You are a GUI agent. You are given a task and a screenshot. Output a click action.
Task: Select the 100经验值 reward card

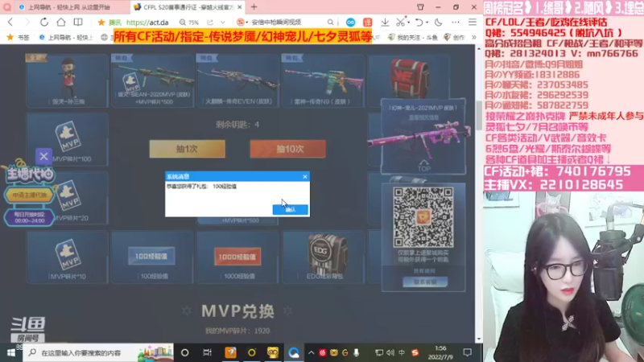pos(152,257)
